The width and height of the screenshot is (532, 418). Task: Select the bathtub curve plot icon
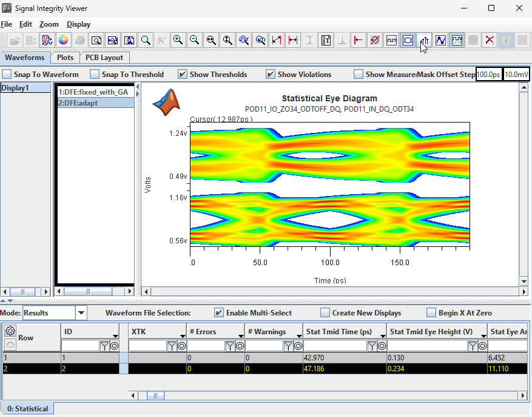pos(424,40)
